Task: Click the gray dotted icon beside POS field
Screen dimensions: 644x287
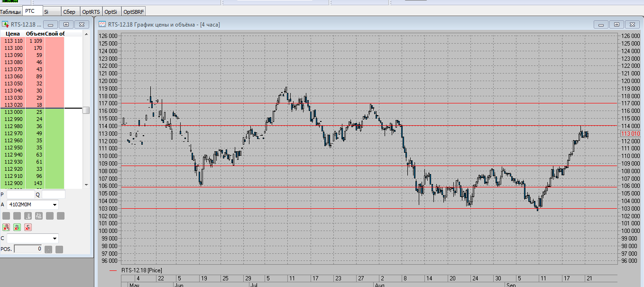Action: 48,249
